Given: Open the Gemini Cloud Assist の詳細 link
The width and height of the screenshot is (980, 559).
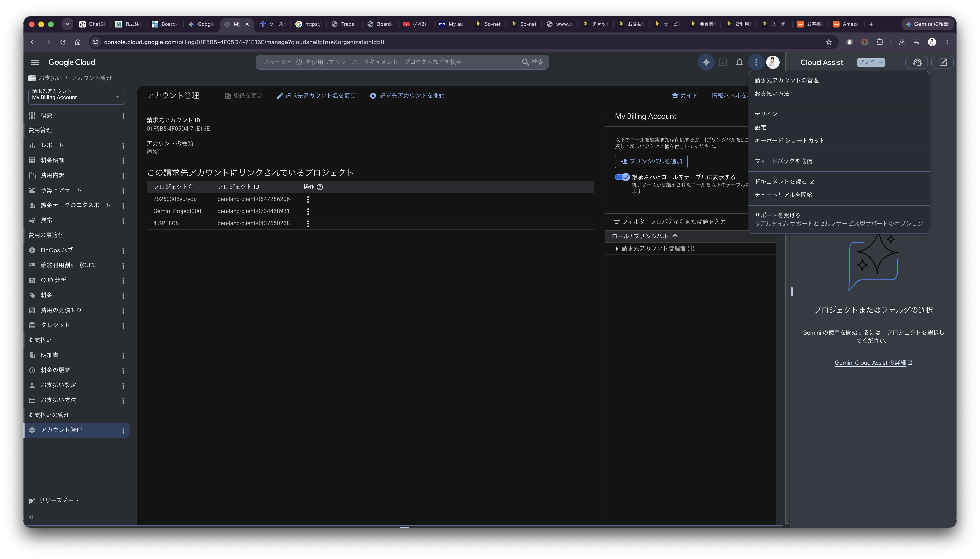Looking at the screenshot, I should click(x=873, y=362).
